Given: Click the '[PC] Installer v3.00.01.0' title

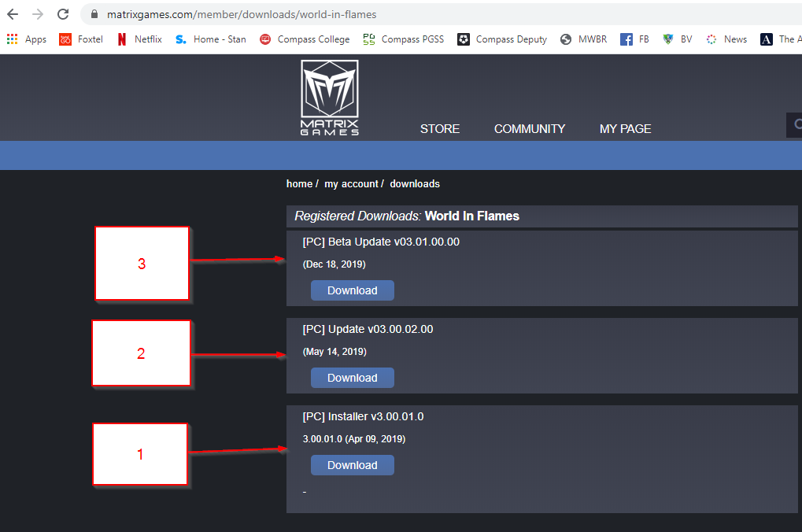Looking at the screenshot, I should coord(363,417).
